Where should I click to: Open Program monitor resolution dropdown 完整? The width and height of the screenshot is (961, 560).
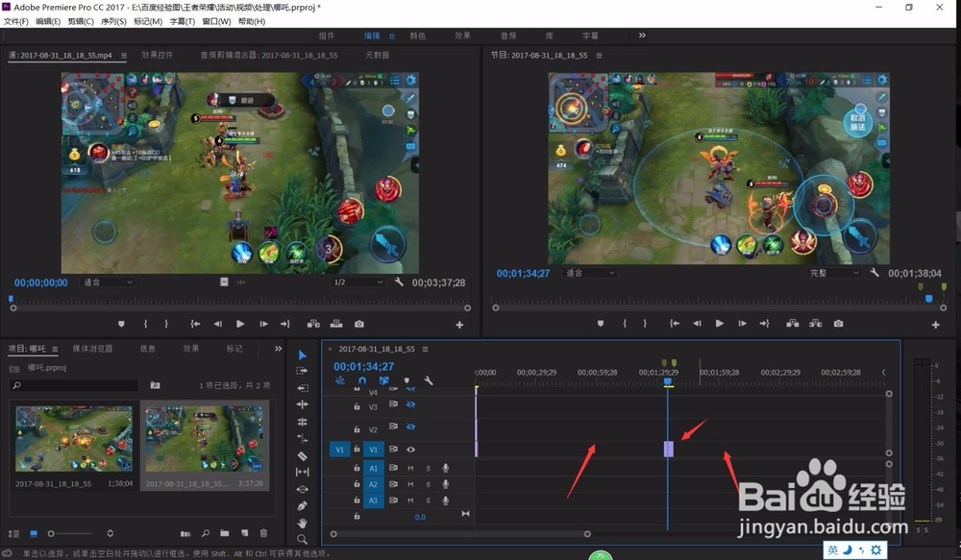(x=834, y=273)
